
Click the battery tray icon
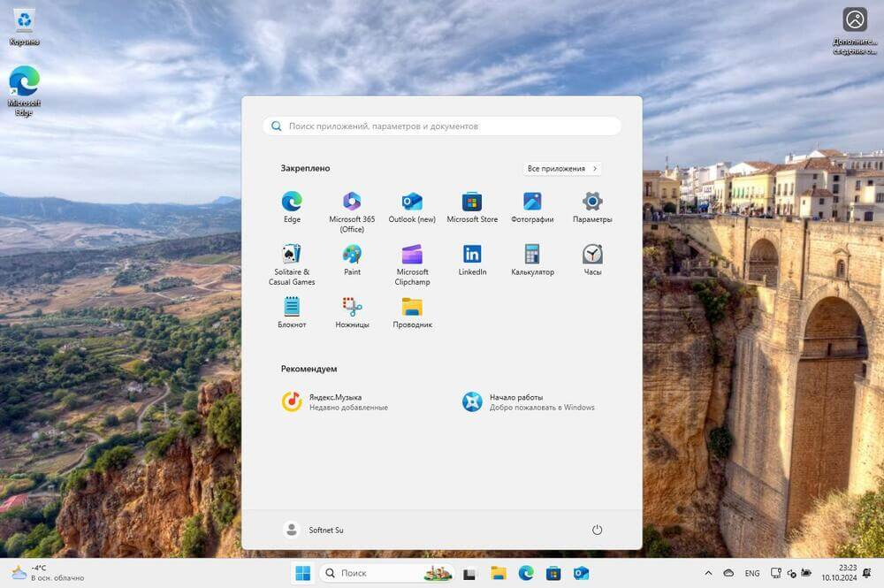click(x=806, y=573)
